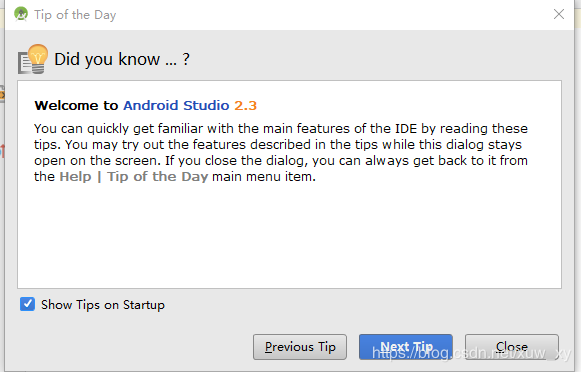This screenshot has width=581, height=372.
Task: Advance to the Next Tip
Action: coord(406,347)
